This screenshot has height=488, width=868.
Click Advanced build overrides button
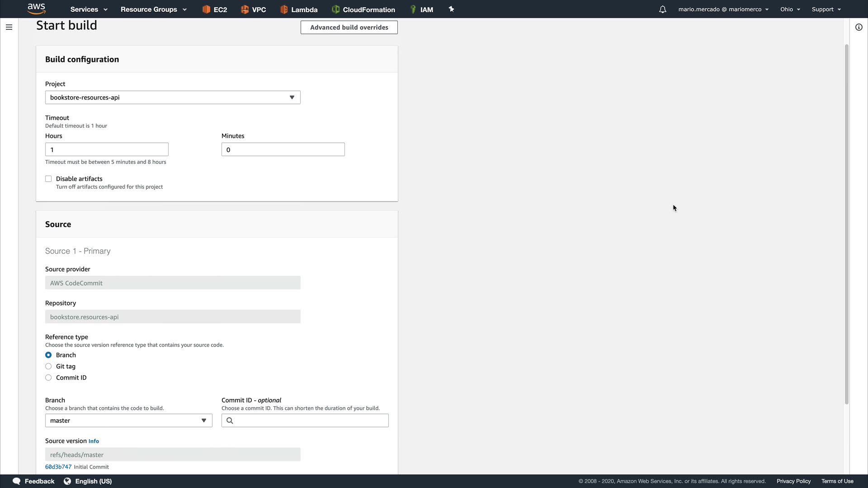tap(349, 28)
